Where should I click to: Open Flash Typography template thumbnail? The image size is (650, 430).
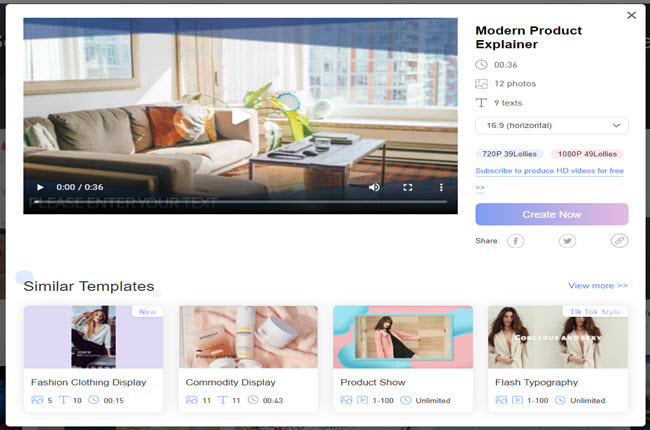[557, 337]
